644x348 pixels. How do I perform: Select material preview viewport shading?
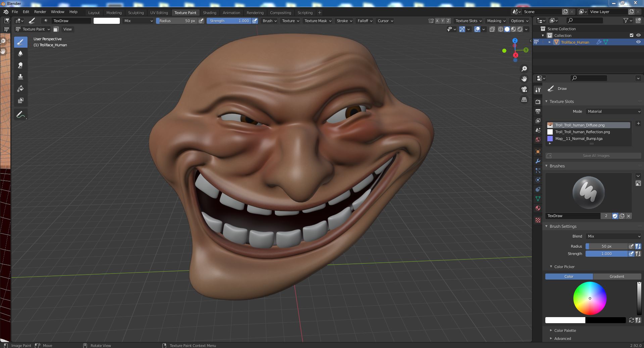click(x=513, y=29)
